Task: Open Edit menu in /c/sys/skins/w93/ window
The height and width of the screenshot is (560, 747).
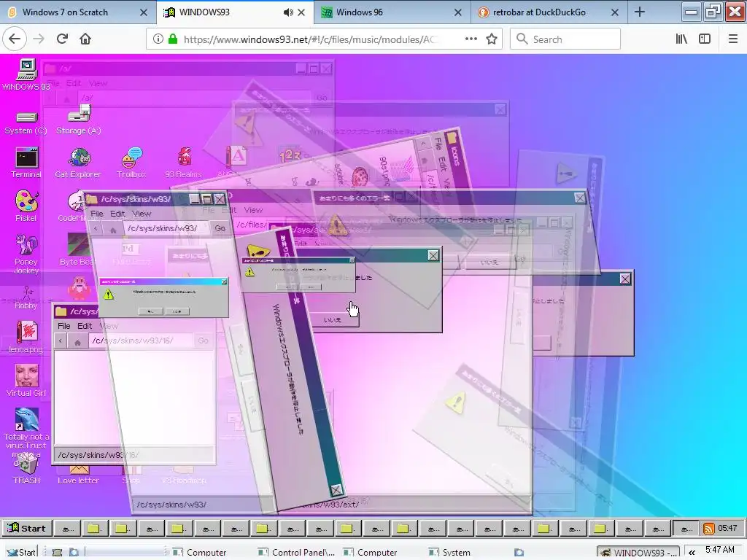Action: 117,214
